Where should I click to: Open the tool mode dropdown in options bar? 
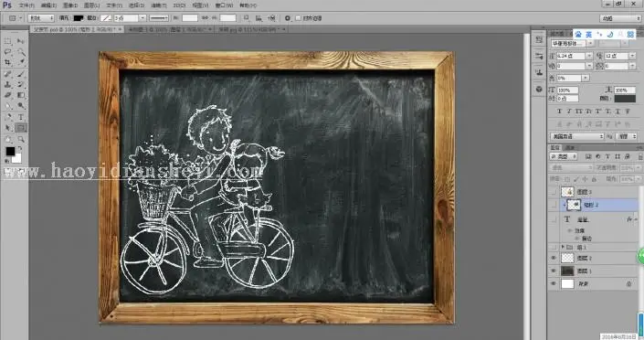(x=41, y=18)
